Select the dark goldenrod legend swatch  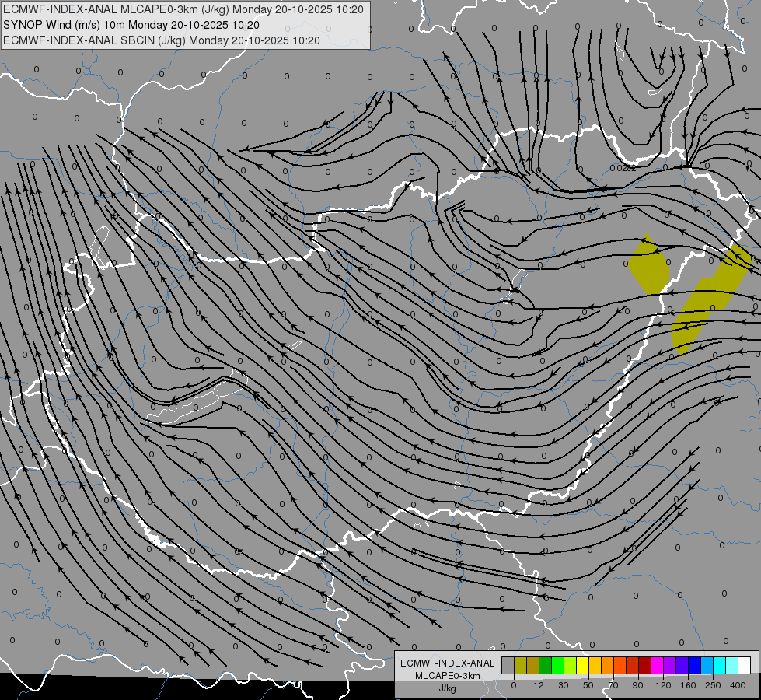tap(533, 665)
